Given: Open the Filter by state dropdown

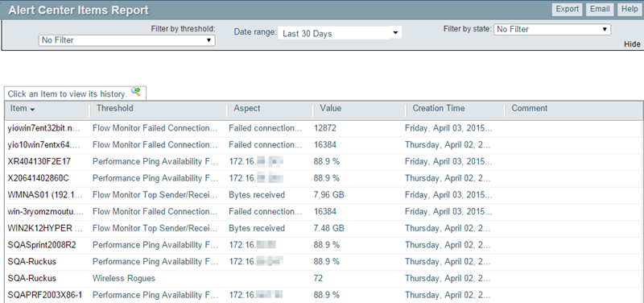Looking at the screenshot, I should [552, 29].
